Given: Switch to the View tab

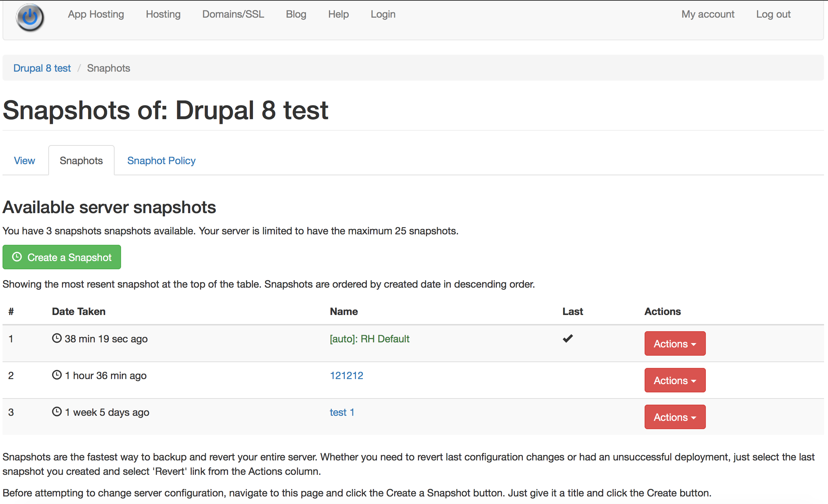Looking at the screenshot, I should point(25,161).
